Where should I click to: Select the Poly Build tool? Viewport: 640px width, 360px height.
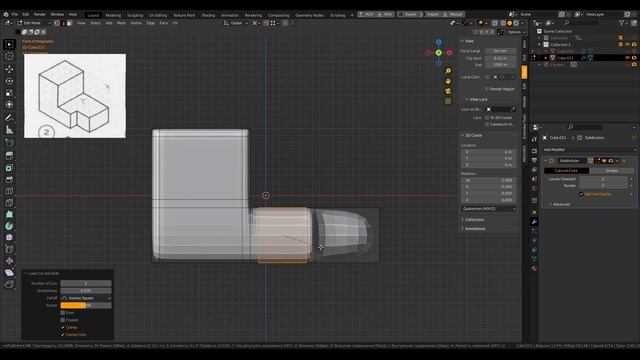coord(9,214)
